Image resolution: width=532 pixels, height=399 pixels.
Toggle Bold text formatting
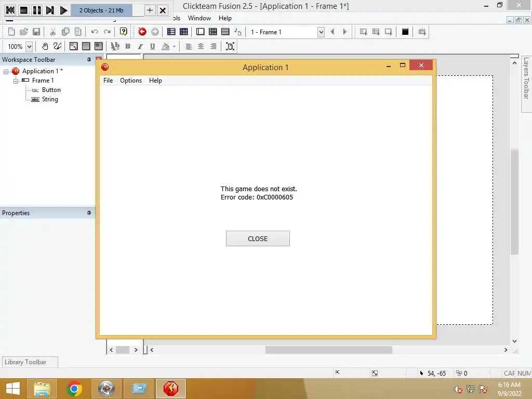128,46
